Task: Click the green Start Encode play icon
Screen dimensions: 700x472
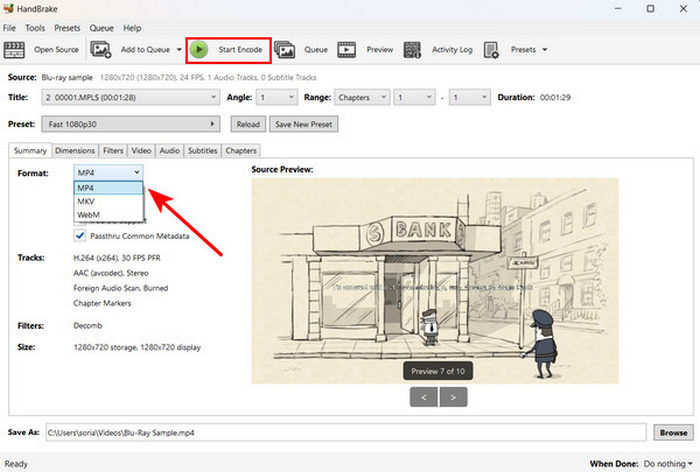Action: 199,50
